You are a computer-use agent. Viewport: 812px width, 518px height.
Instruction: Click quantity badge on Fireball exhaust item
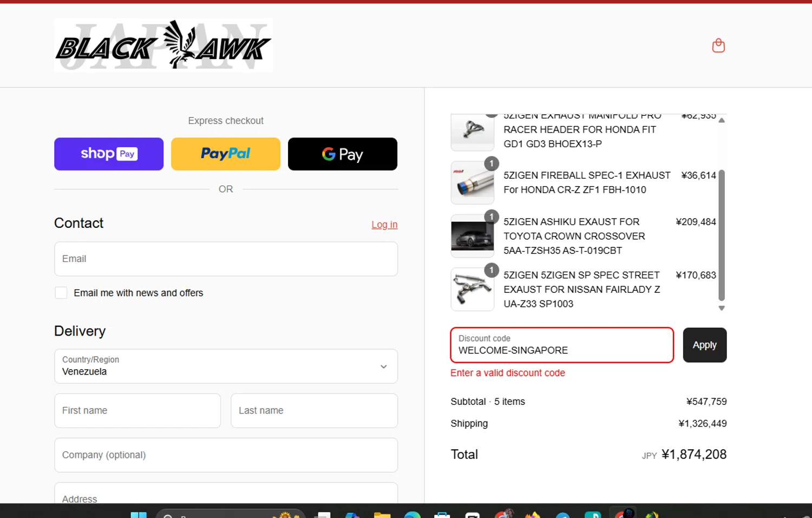point(492,163)
